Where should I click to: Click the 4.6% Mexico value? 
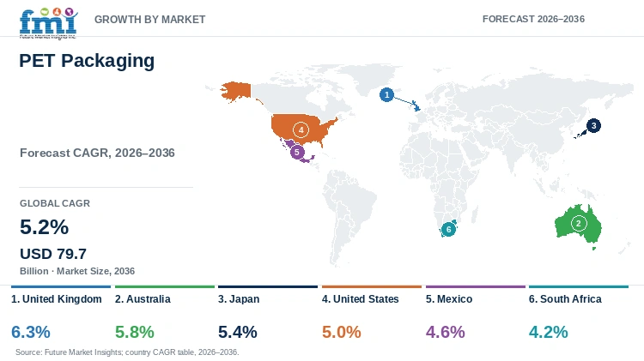click(446, 332)
